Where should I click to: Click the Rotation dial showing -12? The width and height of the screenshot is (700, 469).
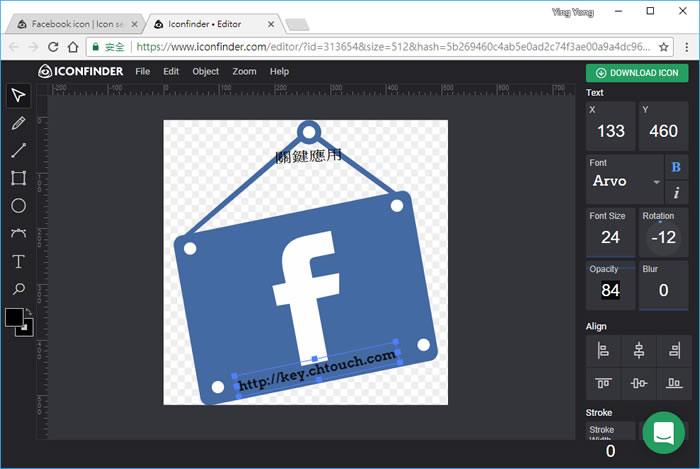tap(663, 237)
